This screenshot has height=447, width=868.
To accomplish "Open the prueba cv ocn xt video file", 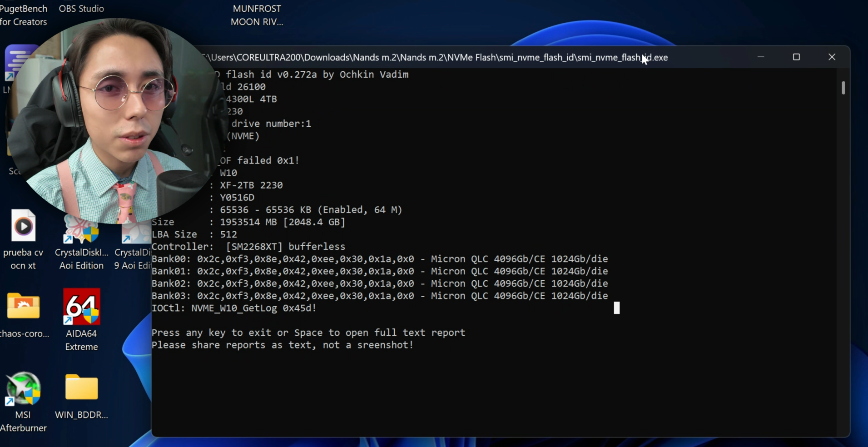I will 23,226.
